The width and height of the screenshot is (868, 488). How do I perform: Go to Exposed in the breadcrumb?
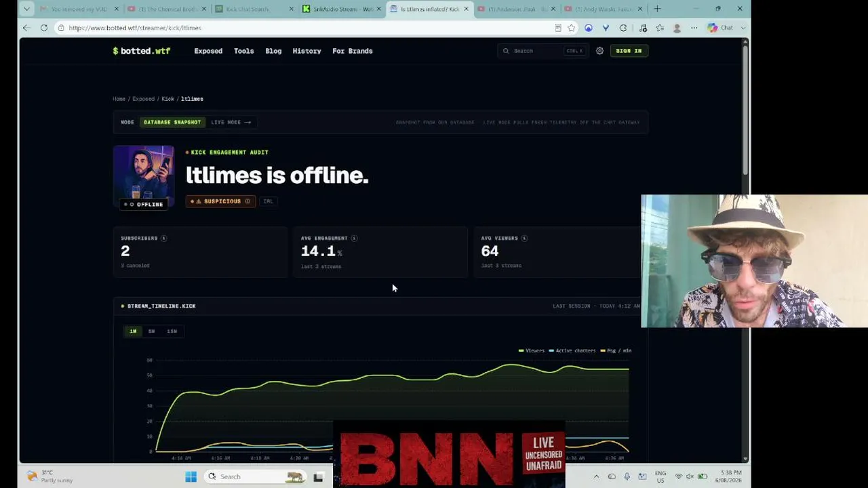[143, 99]
